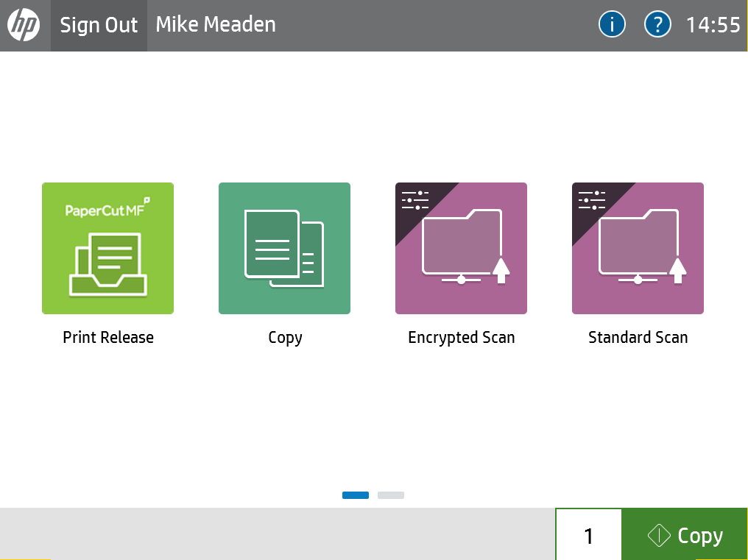Open the green Copy app tile
The height and width of the screenshot is (560, 748).
click(x=284, y=248)
